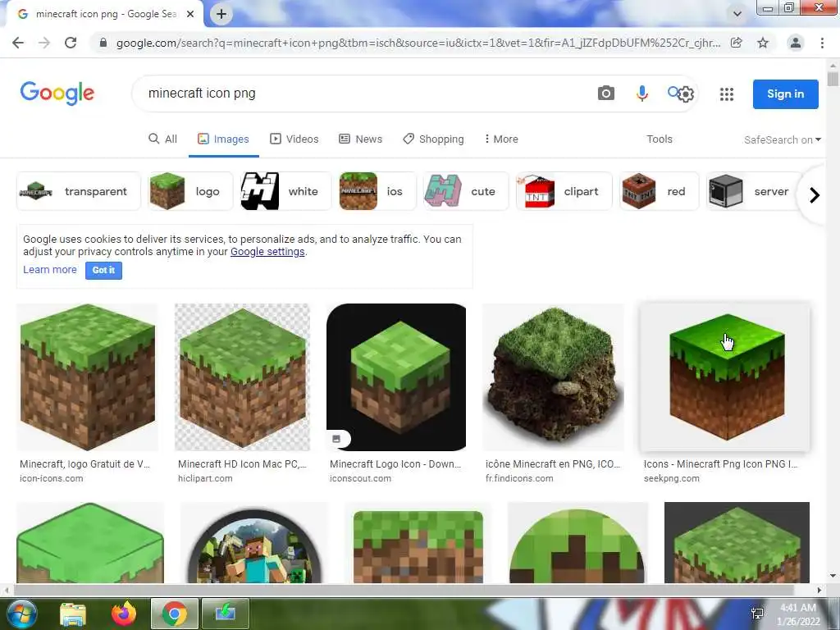The image size is (840, 630).
Task: Click in the search box text
Action: [202, 94]
